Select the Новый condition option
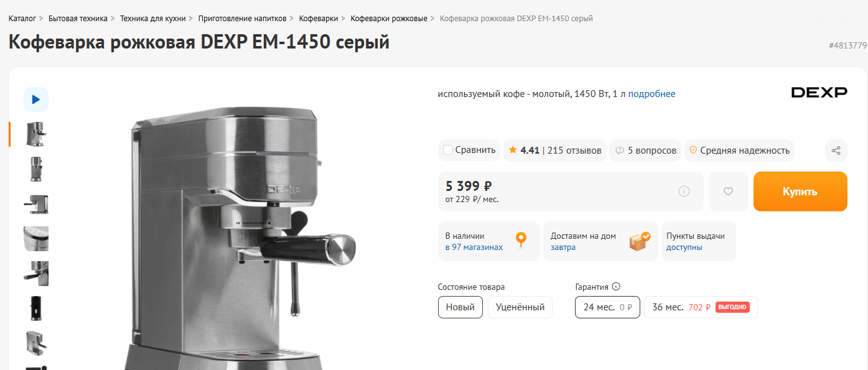This screenshot has width=868, height=370. click(460, 307)
